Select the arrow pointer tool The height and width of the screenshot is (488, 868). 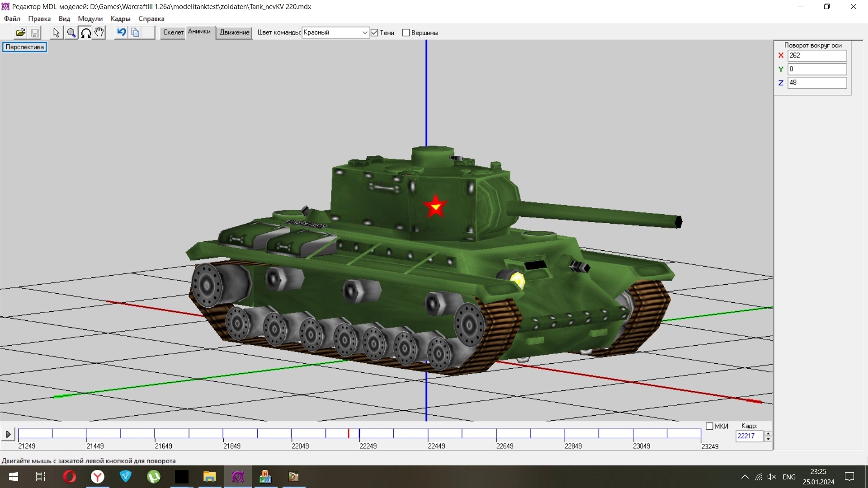point(56,33)
